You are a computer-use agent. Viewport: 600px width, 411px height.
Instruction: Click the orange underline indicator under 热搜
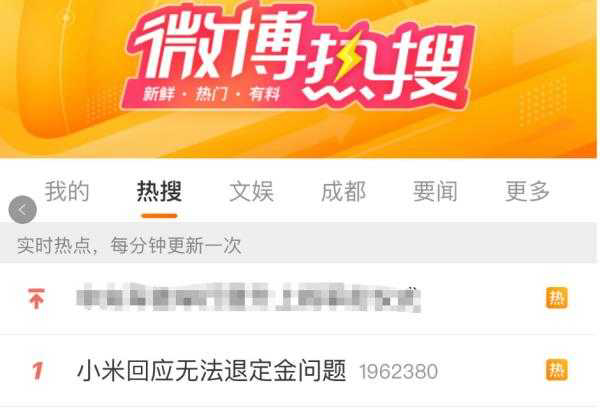coord(160,216)
